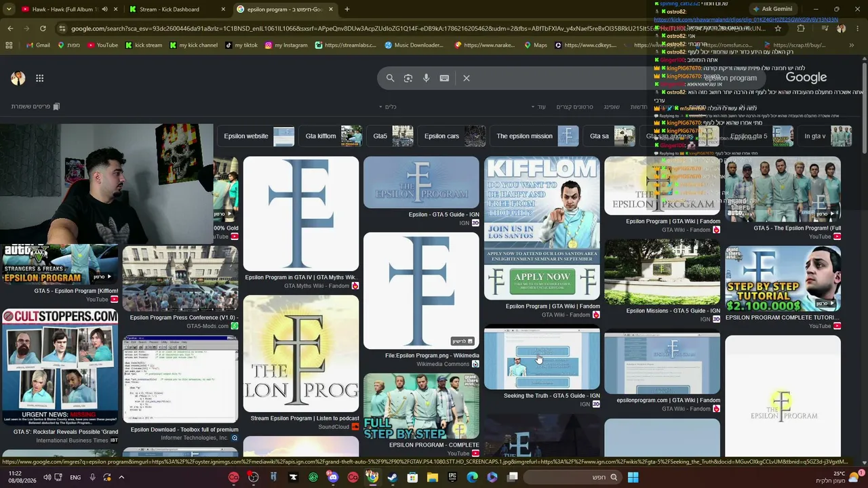Screen dimensions: 868x488
Task: Open the my kick channel bookmark
Action: (193, 45)
